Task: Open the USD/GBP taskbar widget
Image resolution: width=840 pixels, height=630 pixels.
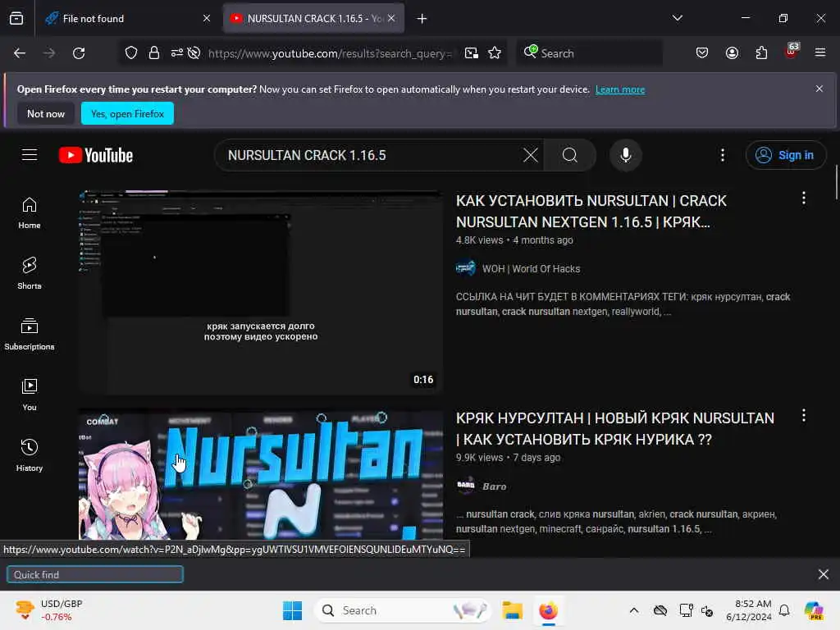Action: coord(49,610)
